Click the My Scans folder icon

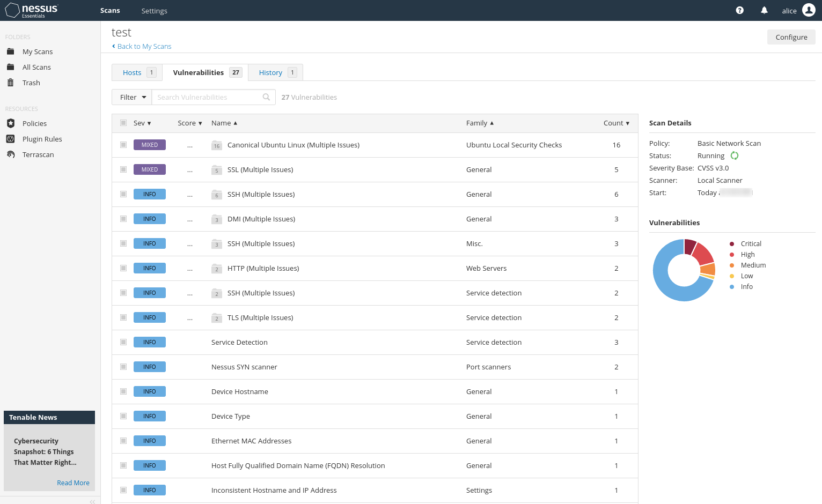pyautogui.click(x=10, y=51)
